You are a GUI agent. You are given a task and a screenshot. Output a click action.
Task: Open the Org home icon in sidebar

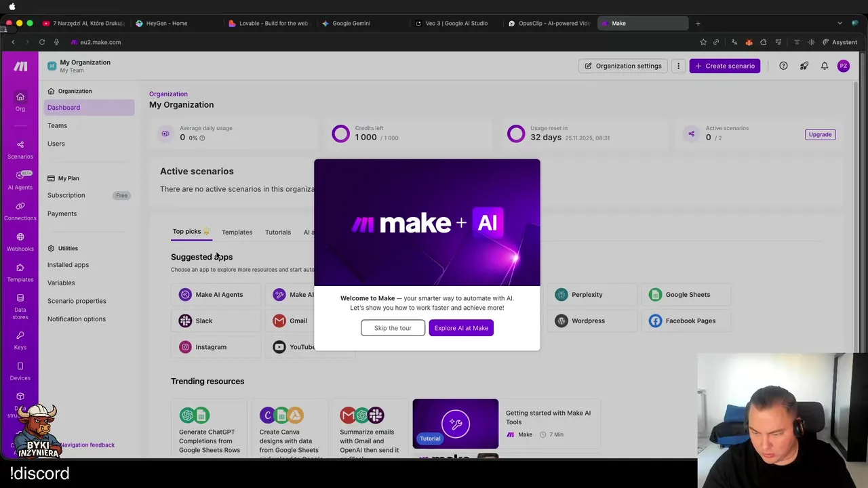coord(20,102)
